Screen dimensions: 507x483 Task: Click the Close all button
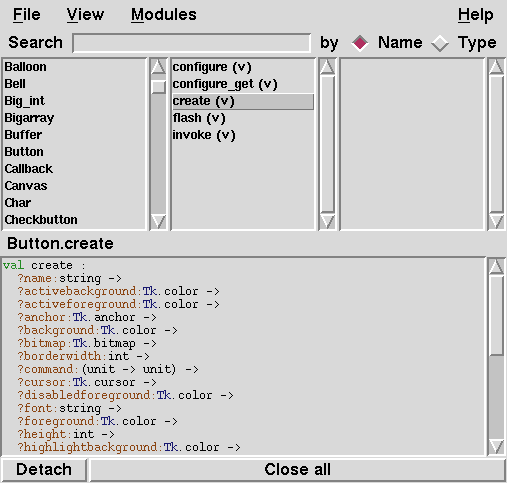(297, 469)
